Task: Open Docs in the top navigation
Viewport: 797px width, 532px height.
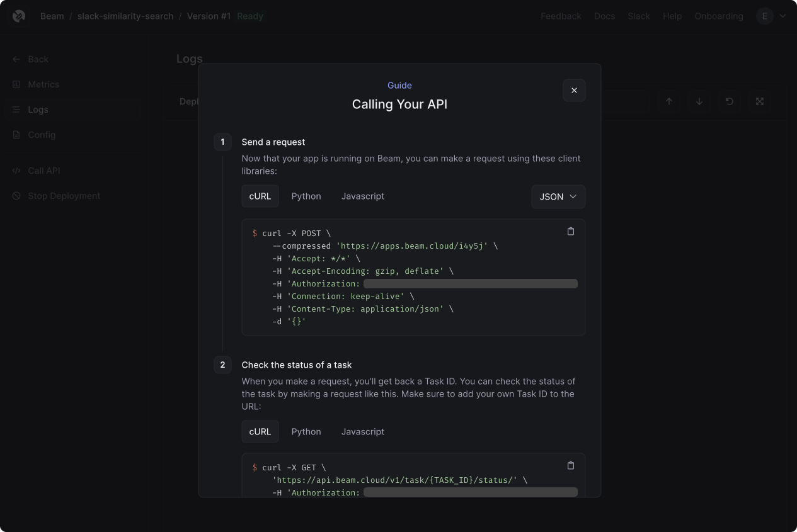Action: (x=604, y=16)
